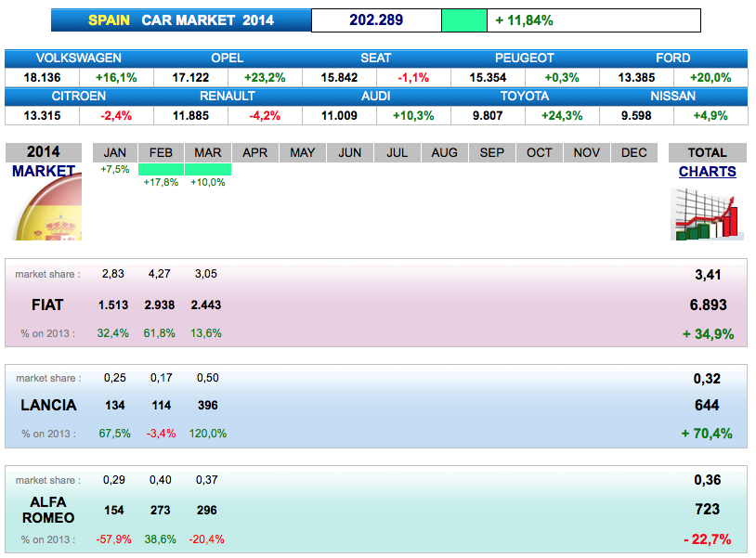
Task: Click Renault sales value 11.885
Action: pos(191,116)
